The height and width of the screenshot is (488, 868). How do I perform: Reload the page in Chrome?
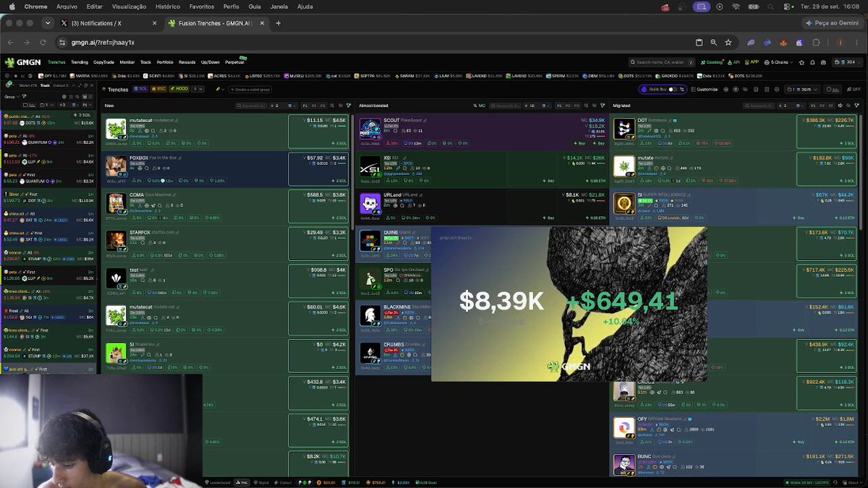(x=43, y=43)
